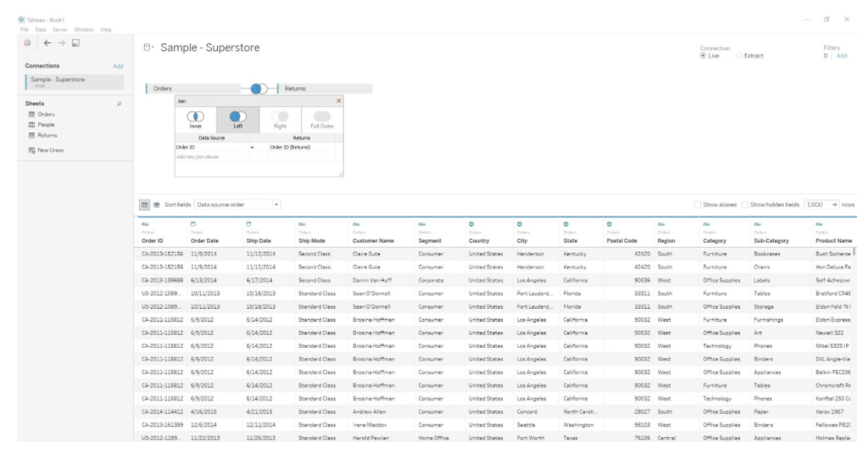
Task: Open the Server menu
Action: (x=60, y=30)
